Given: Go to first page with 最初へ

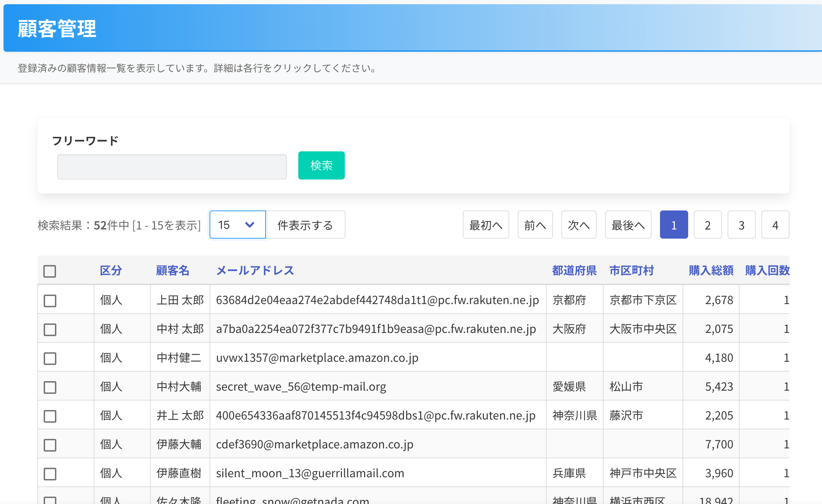Looking at the screenshot, I should 486,225.
